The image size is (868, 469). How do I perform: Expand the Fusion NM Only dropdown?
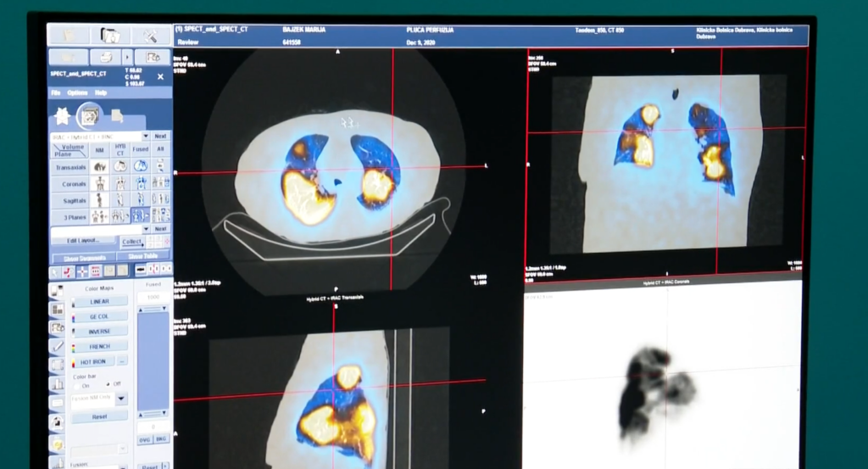pos(121,399)
